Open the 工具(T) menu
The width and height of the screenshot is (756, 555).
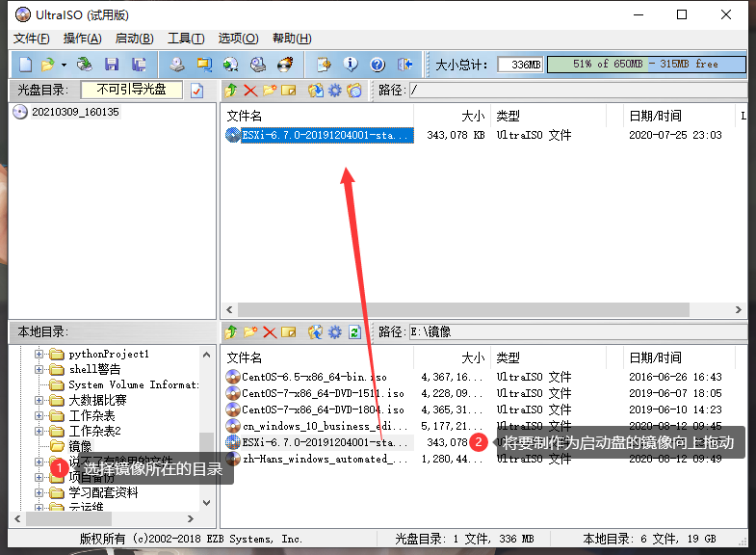[x=186, y=39]
